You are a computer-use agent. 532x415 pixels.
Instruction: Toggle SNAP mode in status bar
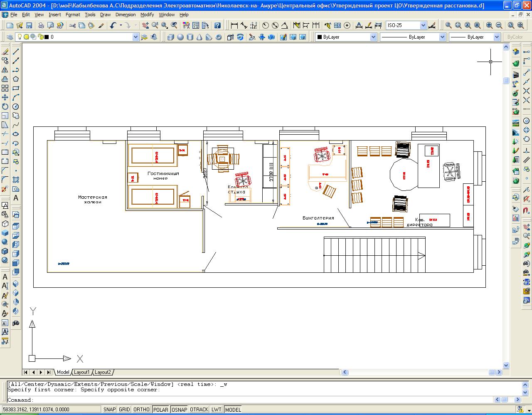tap(109, 410)
